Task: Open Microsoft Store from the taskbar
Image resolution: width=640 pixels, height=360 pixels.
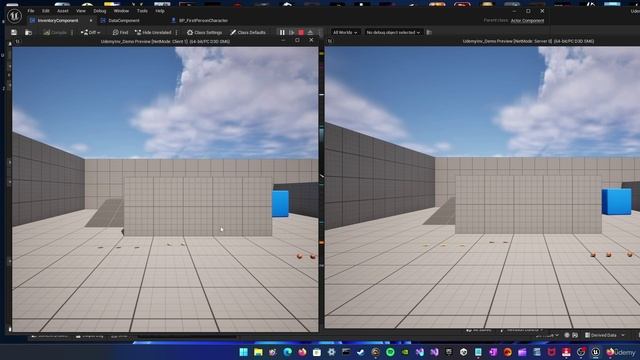Action: 317,352
